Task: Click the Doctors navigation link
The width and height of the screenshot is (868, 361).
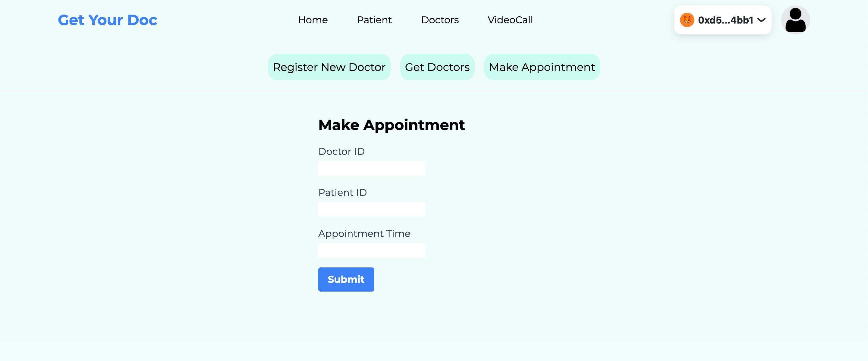Action: tap(439, 20)
